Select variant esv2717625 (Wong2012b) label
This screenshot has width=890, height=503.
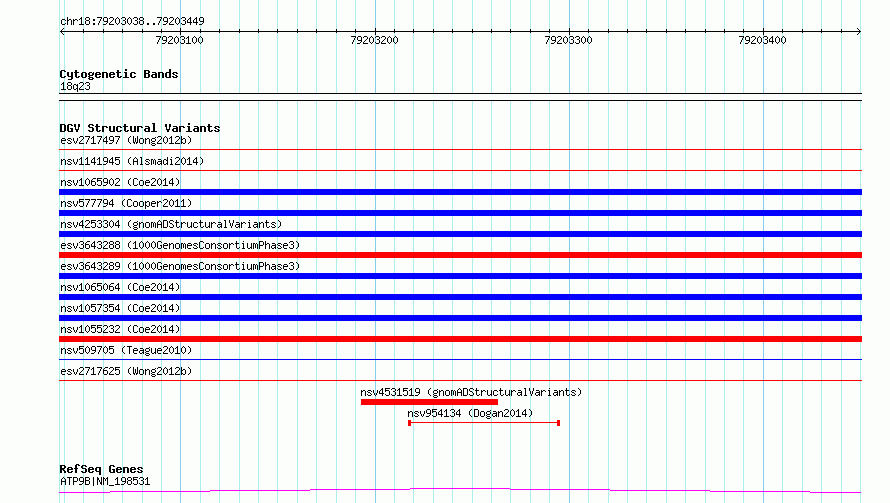click(x=126, y=371)
